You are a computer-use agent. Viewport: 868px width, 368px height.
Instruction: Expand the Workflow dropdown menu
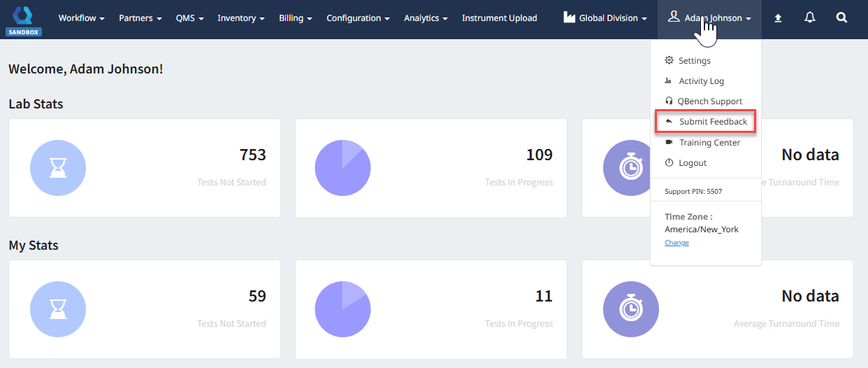point(81,18)
